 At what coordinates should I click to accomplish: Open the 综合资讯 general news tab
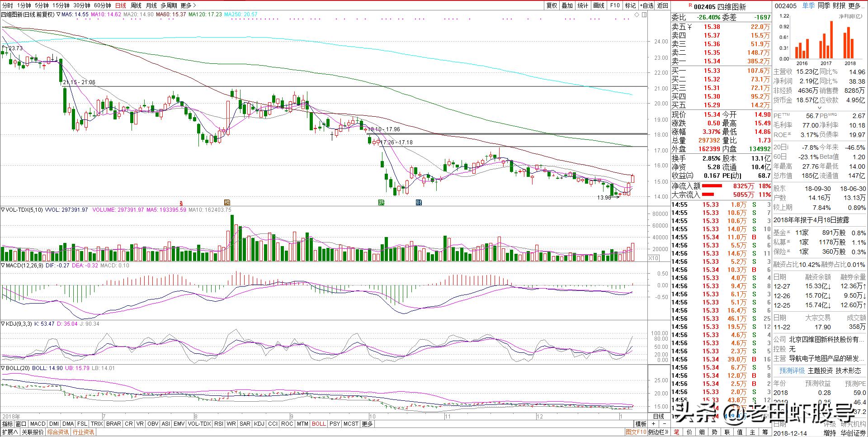pyautogui.click(x=58, y=432)
